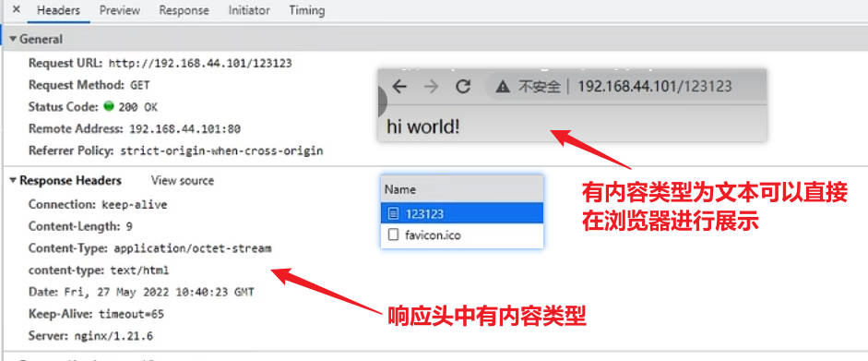Click the browser back arrow
868x361 pixels.
coord(399,87)
